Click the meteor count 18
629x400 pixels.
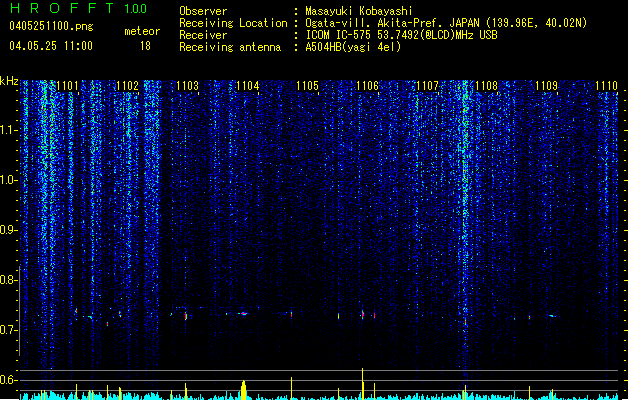145,46
